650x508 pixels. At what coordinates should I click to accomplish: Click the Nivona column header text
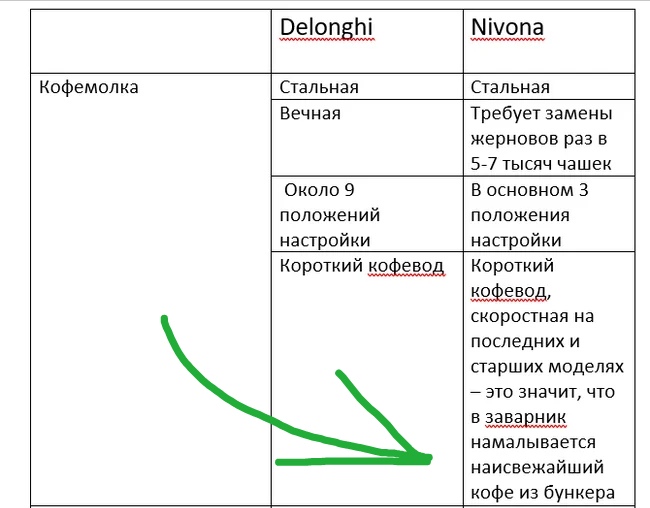[507, 27]
